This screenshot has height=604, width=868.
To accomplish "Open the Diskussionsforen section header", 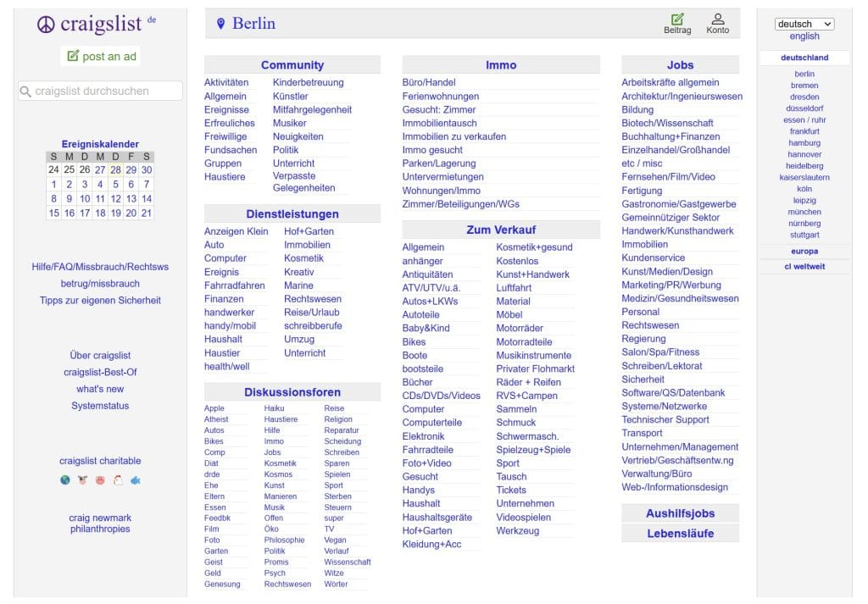I will [292, 392].
